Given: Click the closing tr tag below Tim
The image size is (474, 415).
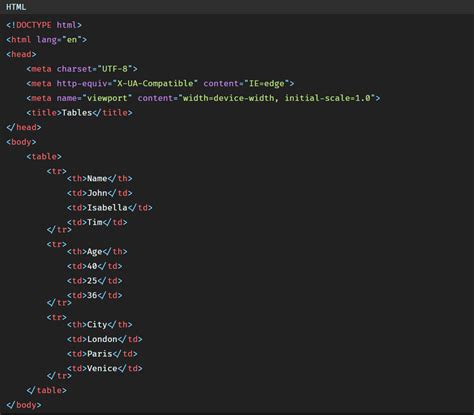Looking at the screenshot, I should tap(59, 230).
